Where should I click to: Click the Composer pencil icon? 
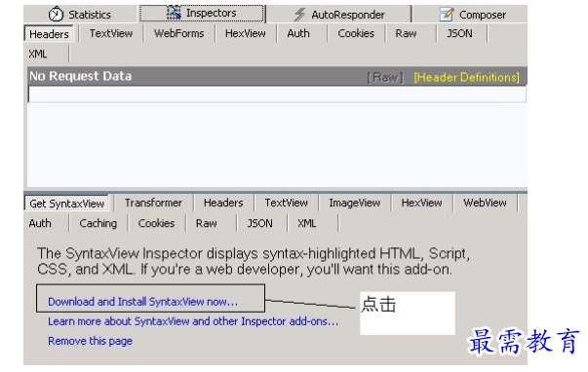pos(447,15)
